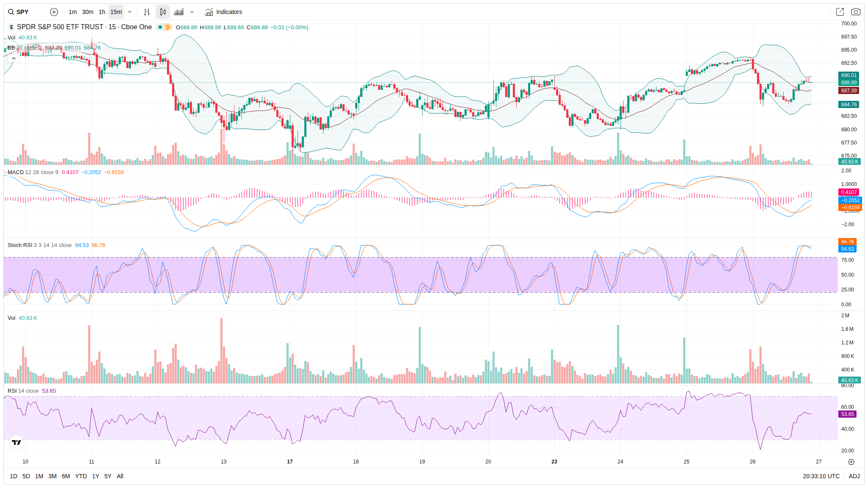Take a chart snapshot with camera icon

pyautogui.click(x=856, y=12)
